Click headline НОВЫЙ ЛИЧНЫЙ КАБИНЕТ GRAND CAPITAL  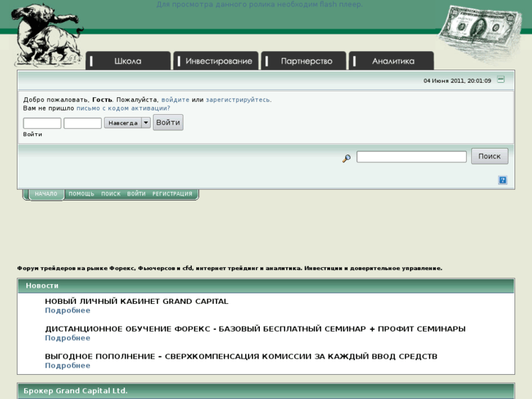pos(137,301)
